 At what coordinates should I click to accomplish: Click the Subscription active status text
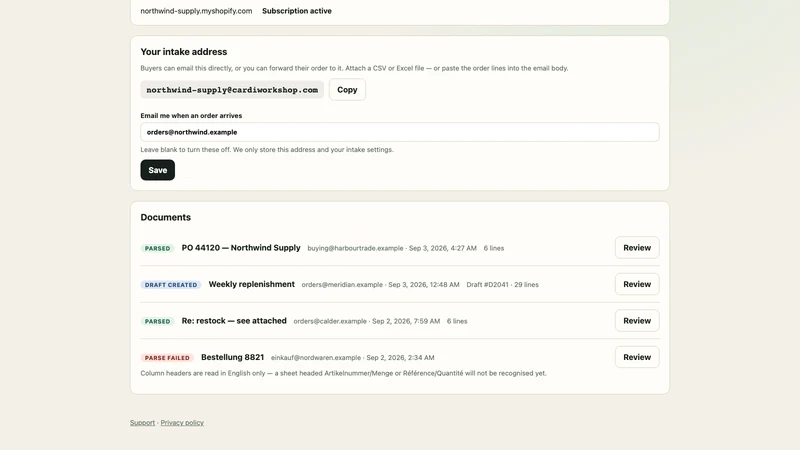coord(297,11)
